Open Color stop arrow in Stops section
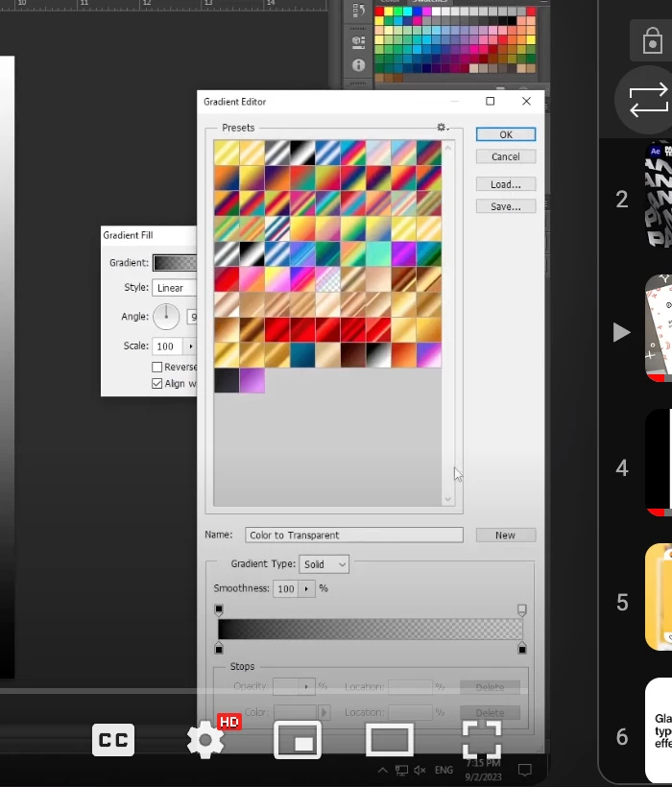The height and width of the screenshot is (787, 672). (x=324, y=712)
